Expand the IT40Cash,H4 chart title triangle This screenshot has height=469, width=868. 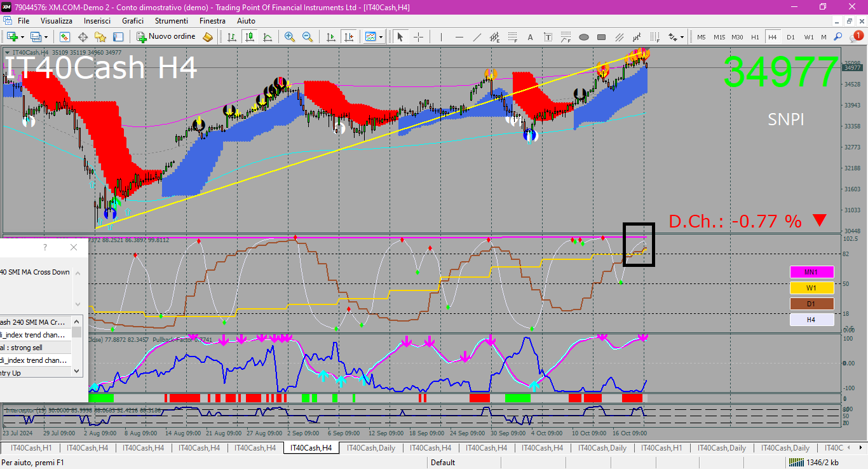click(8, 52)
